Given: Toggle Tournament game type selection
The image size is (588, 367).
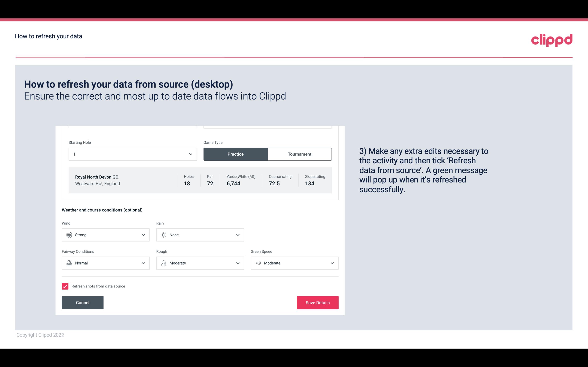Looking at the screenshot, I should [299, 154].
